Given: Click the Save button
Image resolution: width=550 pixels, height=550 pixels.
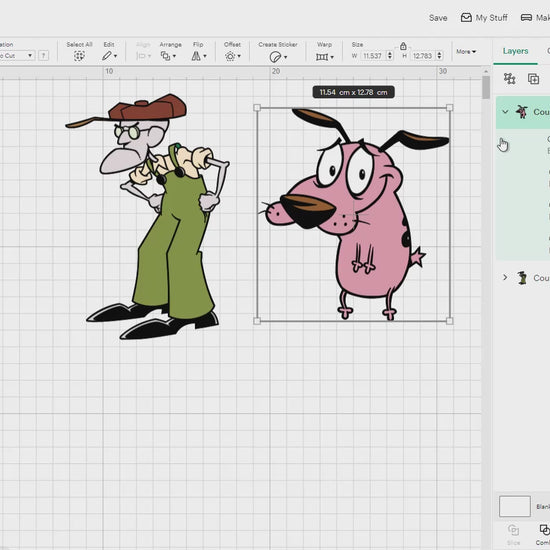Looking at the screenshot, I should (x=438, y=18).
